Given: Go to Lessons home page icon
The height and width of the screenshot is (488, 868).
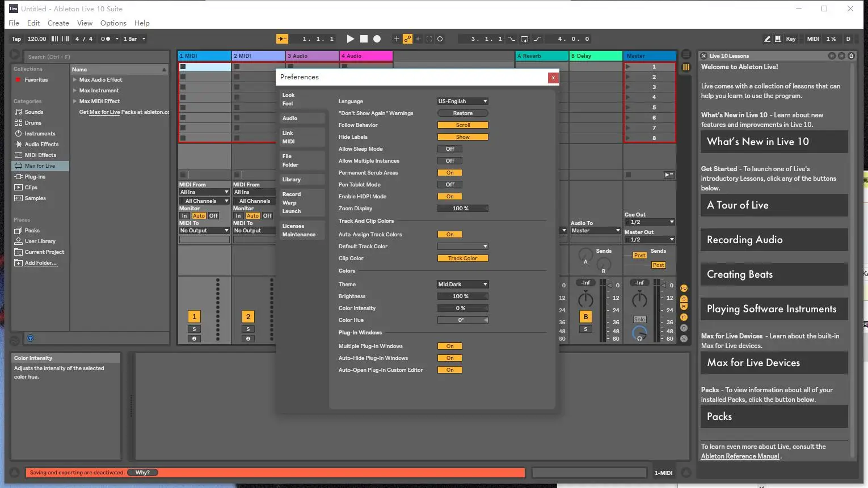Looking at the screenshot, I should tap(851, 56).
